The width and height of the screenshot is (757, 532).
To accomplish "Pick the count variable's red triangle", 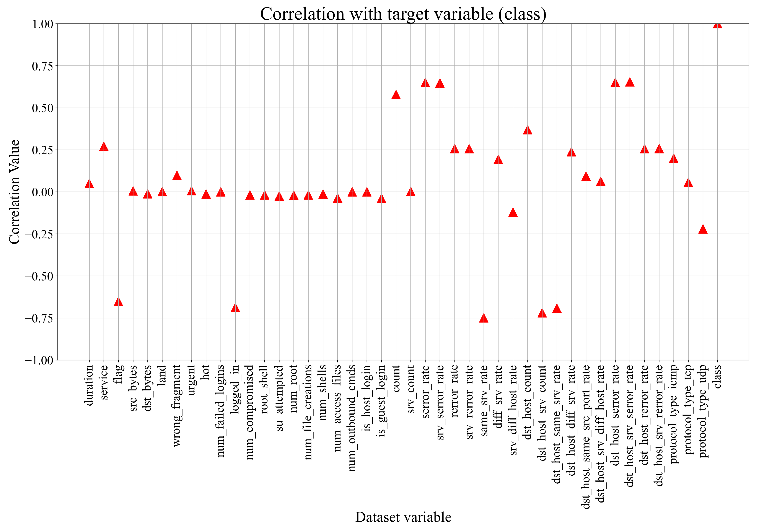I will (x=396, y=95).
